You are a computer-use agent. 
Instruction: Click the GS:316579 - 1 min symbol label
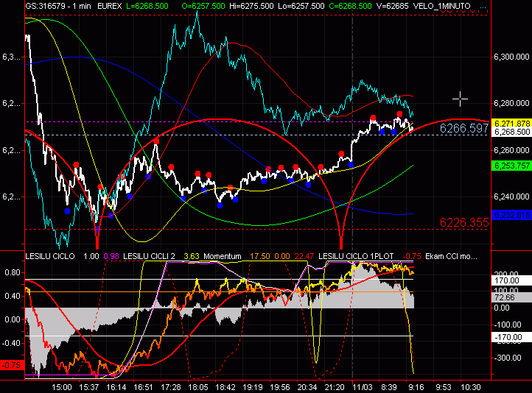coord(58,6)
